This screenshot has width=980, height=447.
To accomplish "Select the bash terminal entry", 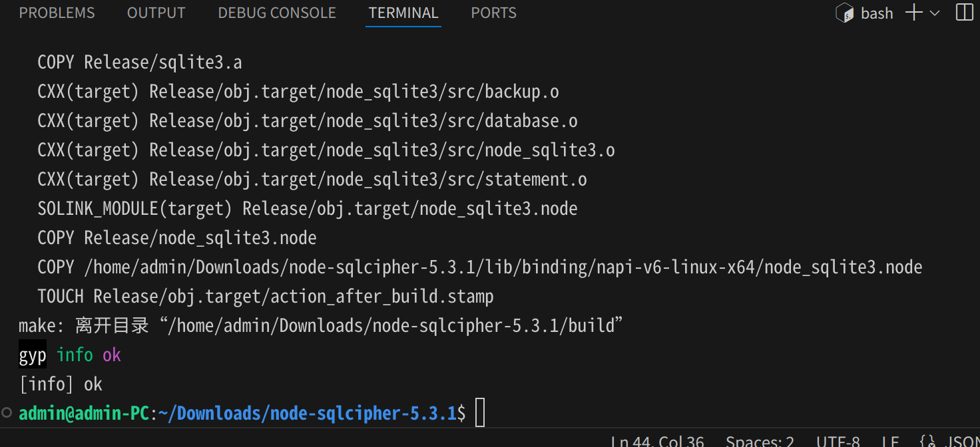I will tap(877, 13).
